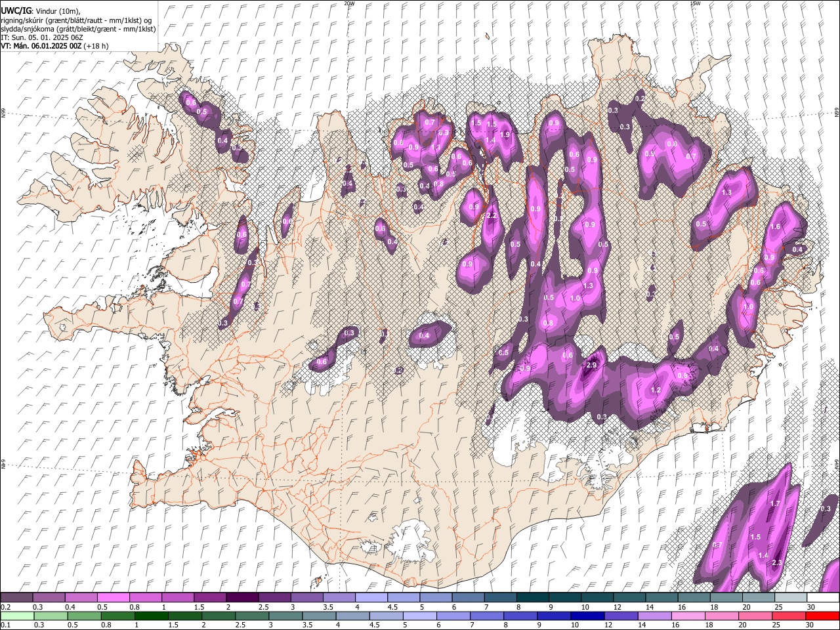Click the bright pink swatch between 0.5 and 0.8
The width and height of the screenshot is (840, 630).
click(113, 598)
